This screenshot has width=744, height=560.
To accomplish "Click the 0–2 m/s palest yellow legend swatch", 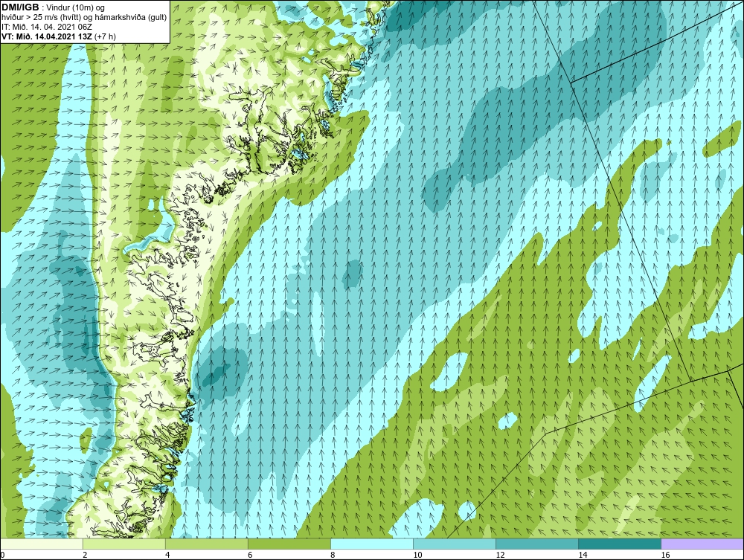I will click(x=42, y=544).
